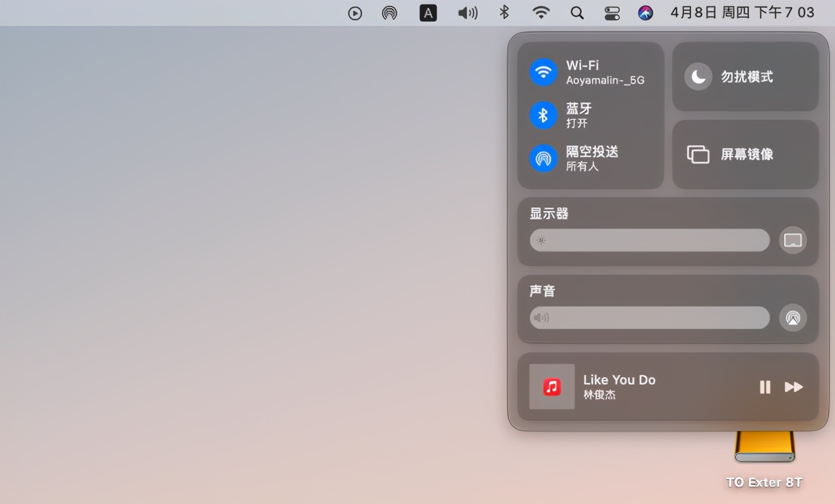Open the Wi-Fi menu bar icon

(x=541, y=12)
